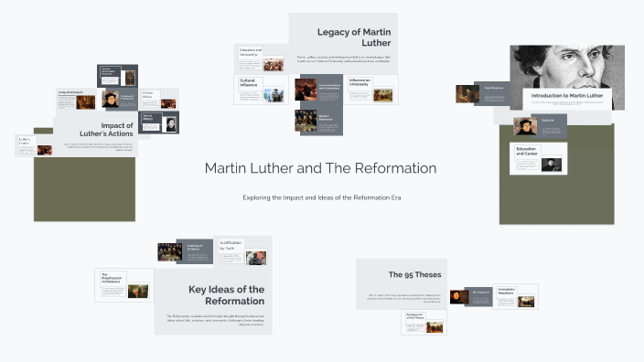Open the 'Influence on Christianity' subtopic slide
Viewport: 644px width, 362px height.
coord(370,90)
